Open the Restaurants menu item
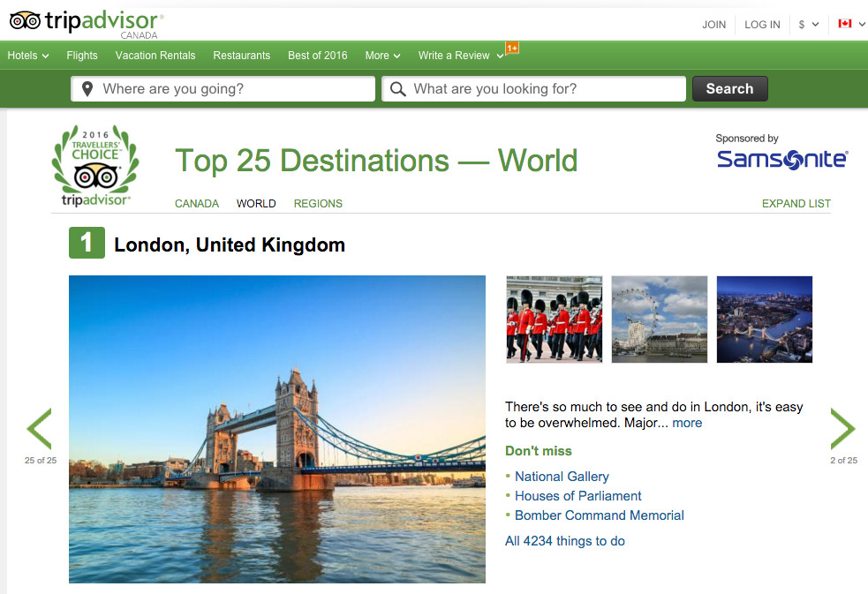Viewport: 868px width, 594px height. pyautogui.click(x=241, y=56)
